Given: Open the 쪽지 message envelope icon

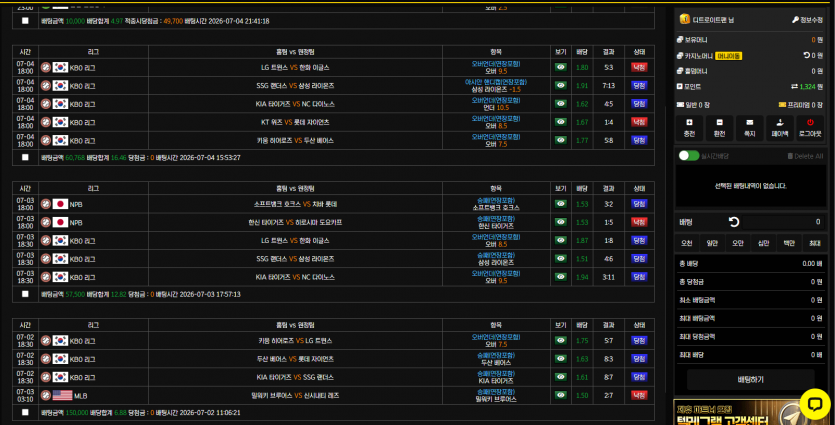Looking at the screenshot, I should click(750, 122).
